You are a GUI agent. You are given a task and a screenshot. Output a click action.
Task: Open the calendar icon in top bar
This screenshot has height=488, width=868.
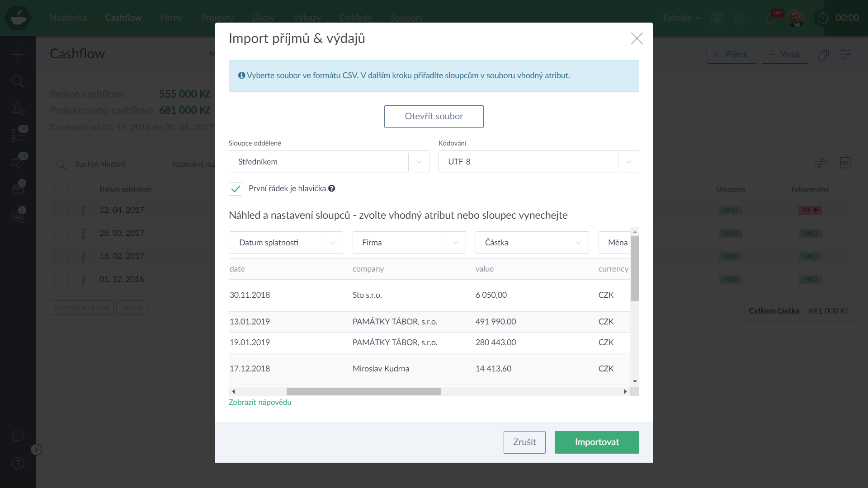point(717,19)
